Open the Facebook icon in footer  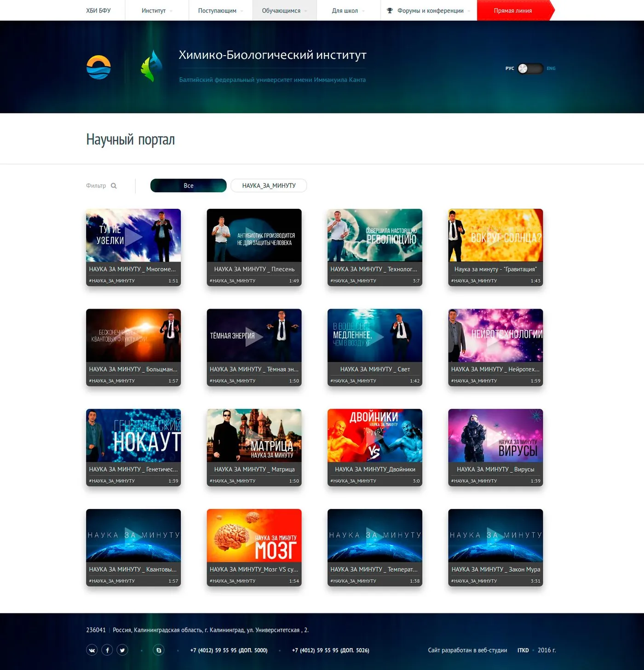(107, 650)
